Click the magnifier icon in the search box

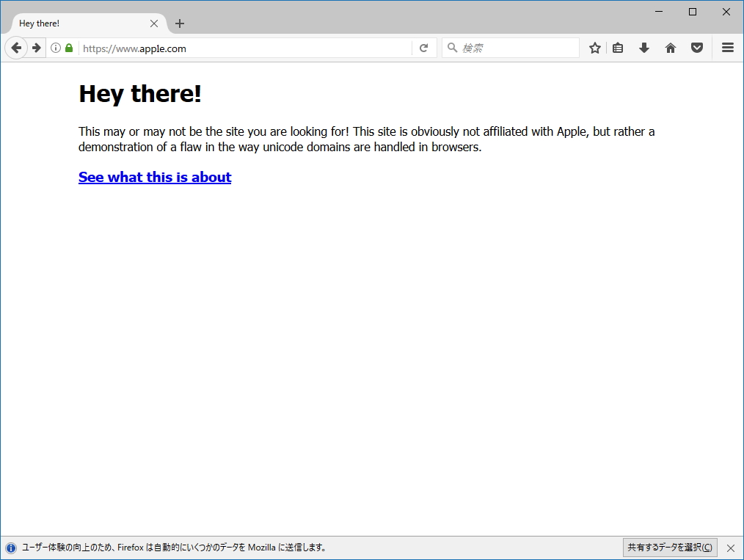click(x=452, y=48)
